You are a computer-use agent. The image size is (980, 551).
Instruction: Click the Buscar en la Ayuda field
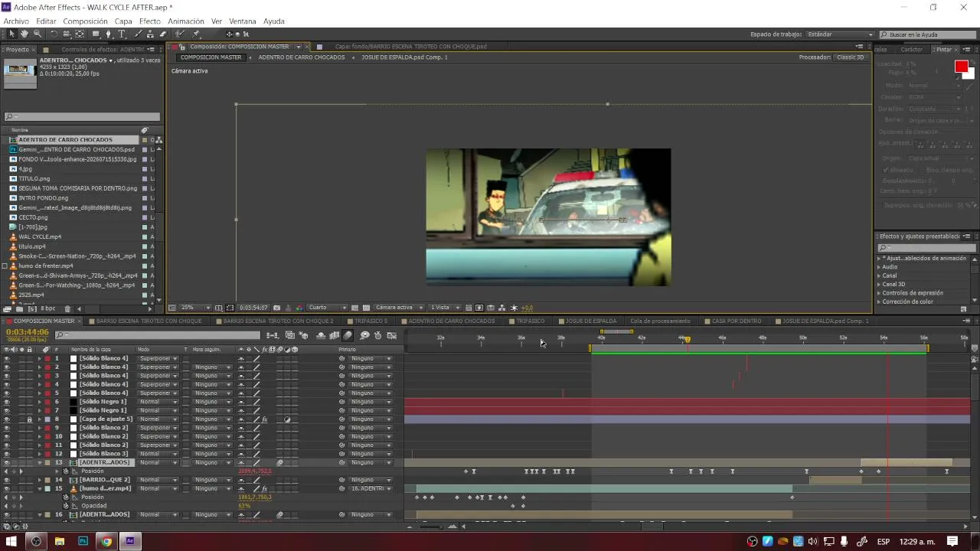point(927,34)
